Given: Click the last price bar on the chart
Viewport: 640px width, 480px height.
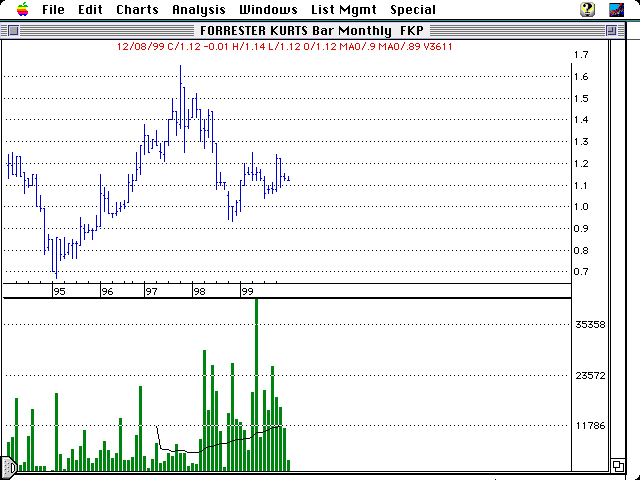Looking at the screenshot, I should tap(289, 178).
